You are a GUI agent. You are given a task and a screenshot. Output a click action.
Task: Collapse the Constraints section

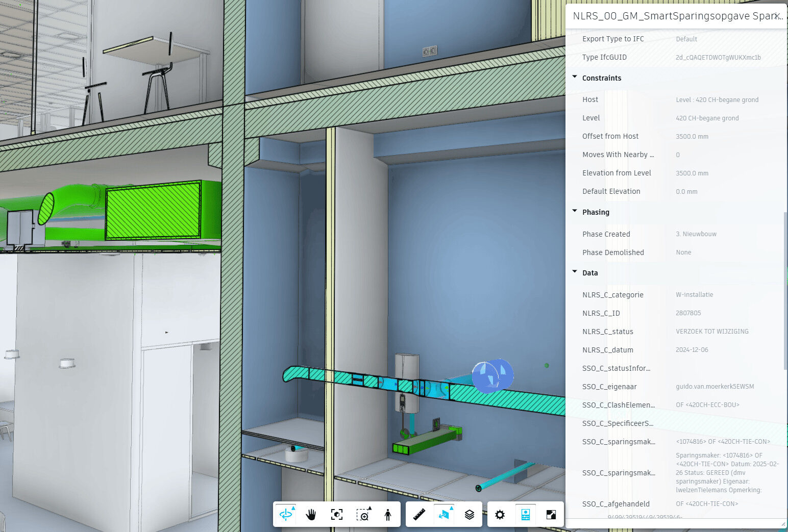pyautogui.click(x=575, y=78)
